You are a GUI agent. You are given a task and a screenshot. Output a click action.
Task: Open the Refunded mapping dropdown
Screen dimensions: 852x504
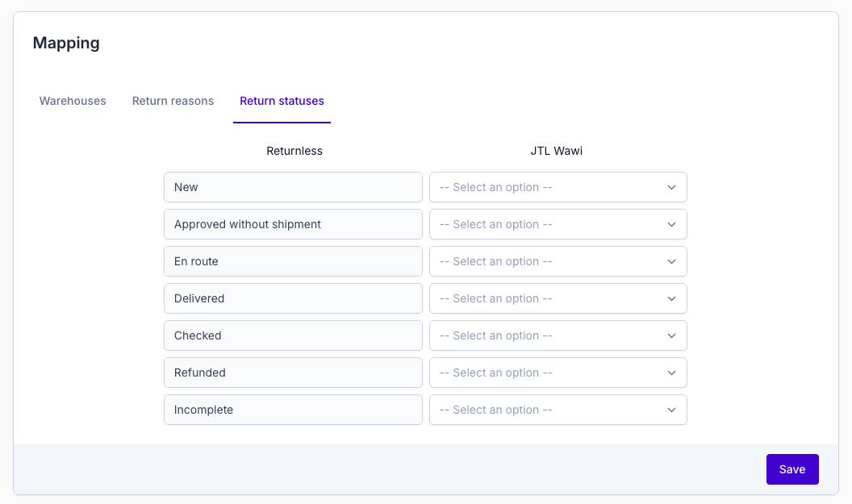point(558,373)
